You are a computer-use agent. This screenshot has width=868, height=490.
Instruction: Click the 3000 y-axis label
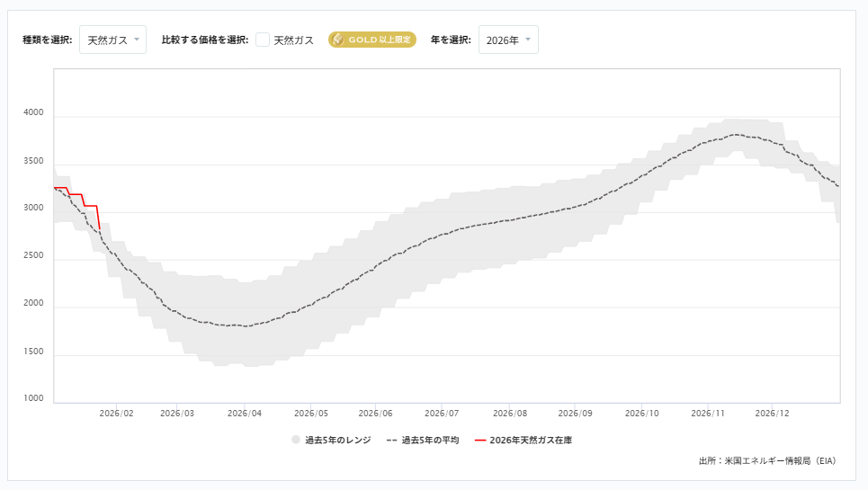coord(33,208)
